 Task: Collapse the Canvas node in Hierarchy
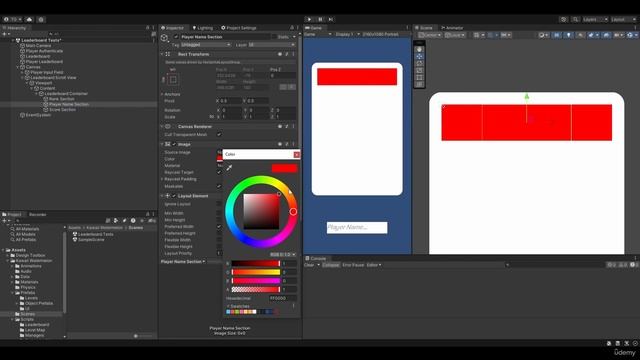point(18,67)
